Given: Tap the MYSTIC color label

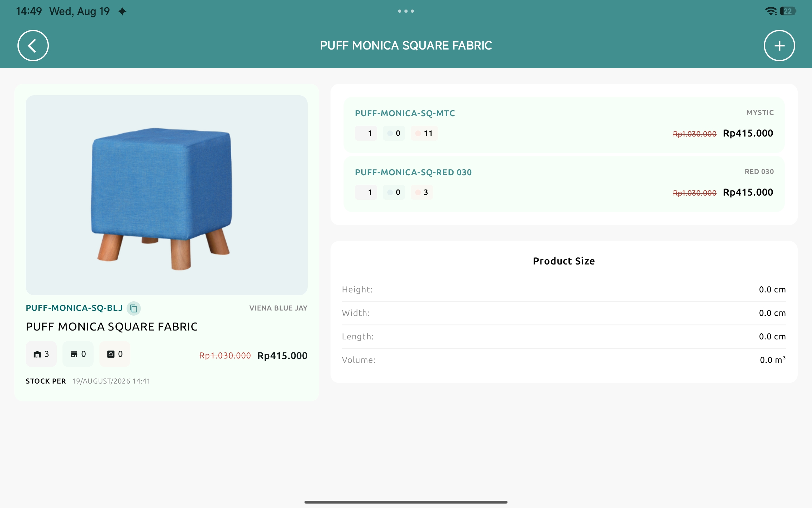Looking at the screenshot, I should click(x=760, y=112).
